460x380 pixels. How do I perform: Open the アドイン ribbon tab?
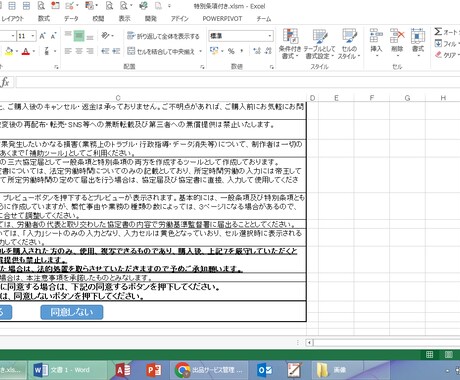(180, 19)
